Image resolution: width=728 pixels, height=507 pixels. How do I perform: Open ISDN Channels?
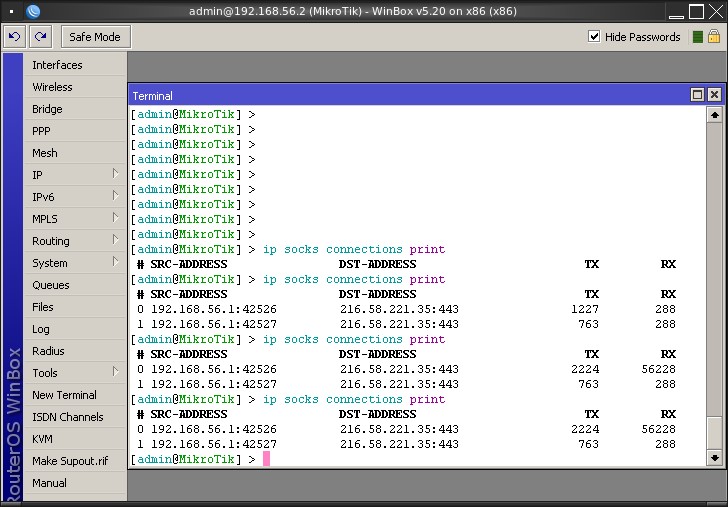pos(75,417)
